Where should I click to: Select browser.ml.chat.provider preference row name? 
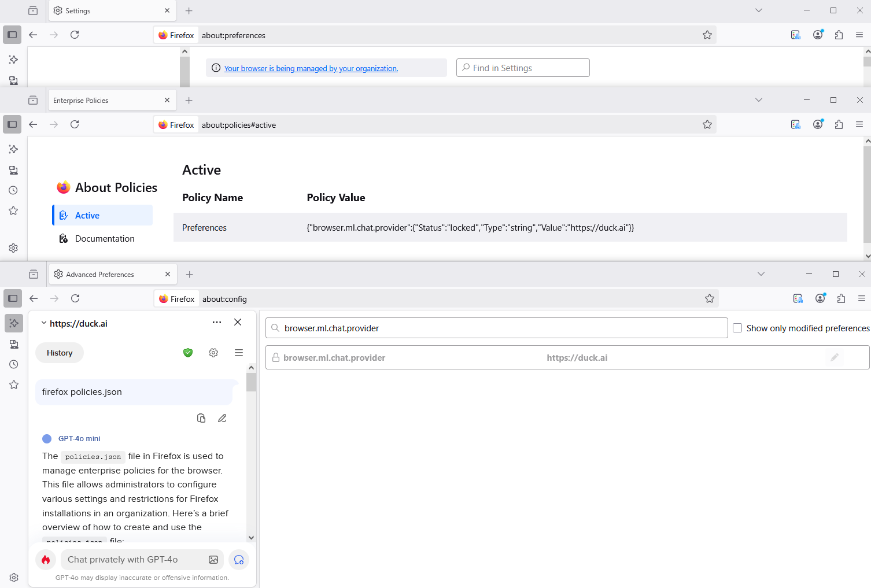334,358
